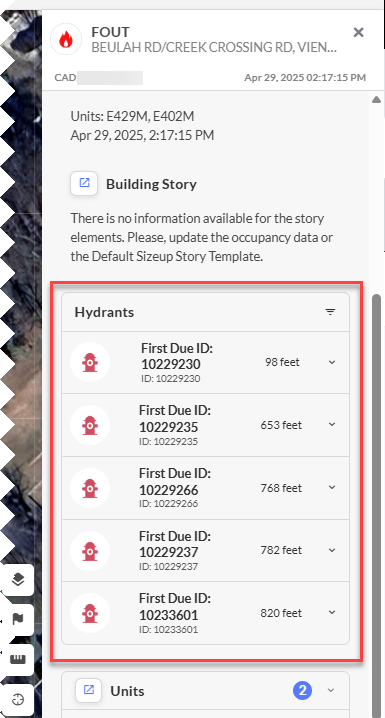Click the panel scrollbar up arrow
This screenshot has width=385, height=718.
pos(376,99)
